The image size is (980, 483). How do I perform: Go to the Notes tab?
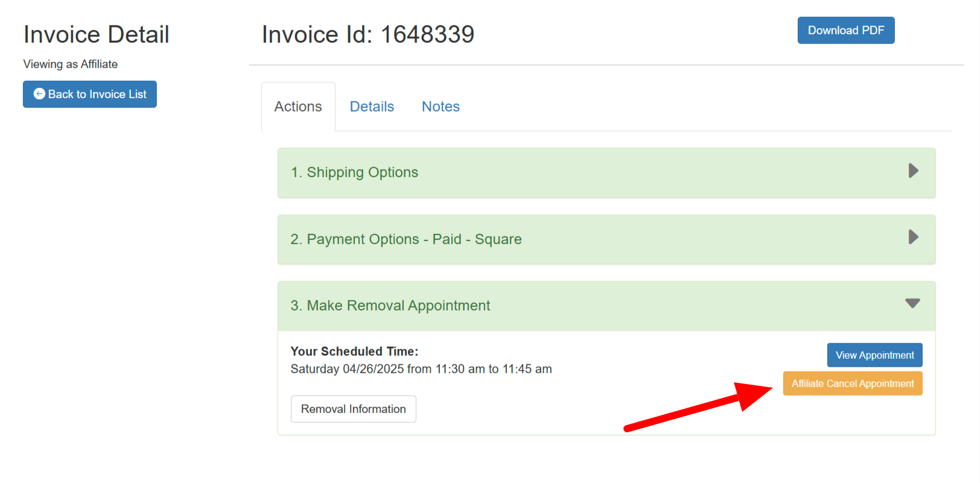coord(441,107)
